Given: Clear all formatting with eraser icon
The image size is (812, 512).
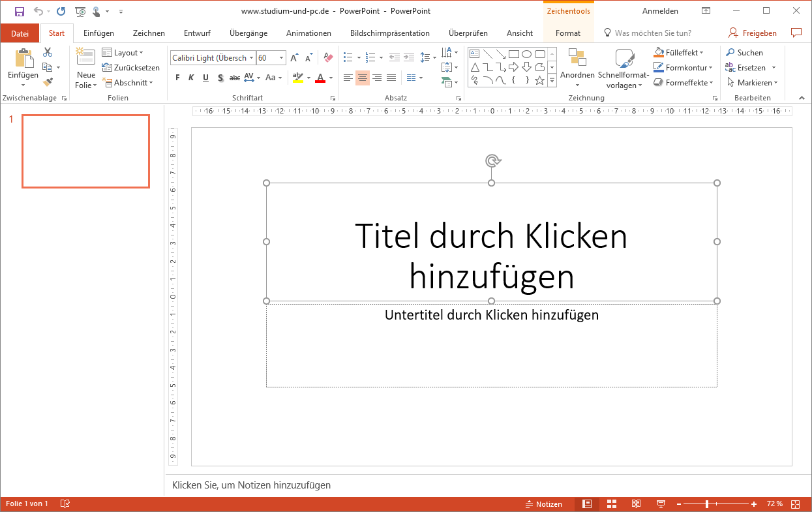Looking at the screenshot, I should (x=328, y=58).
